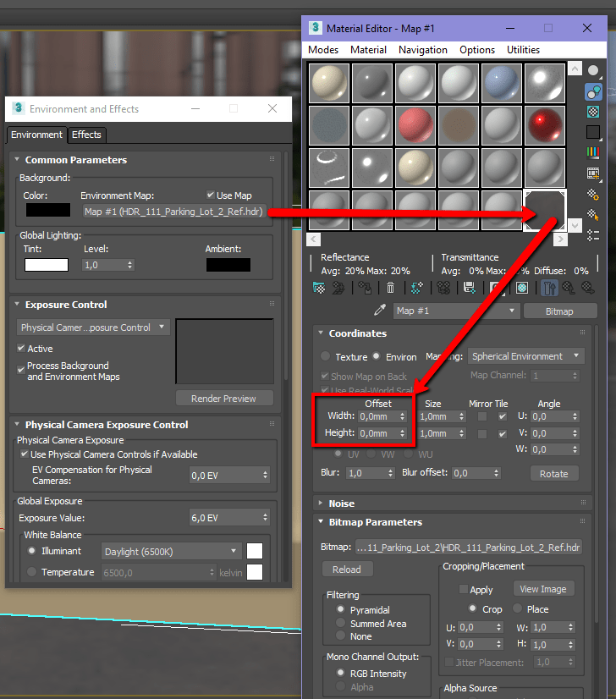Open the Navigation menu
The image size is (616, 699).
(x=422, y=49)
